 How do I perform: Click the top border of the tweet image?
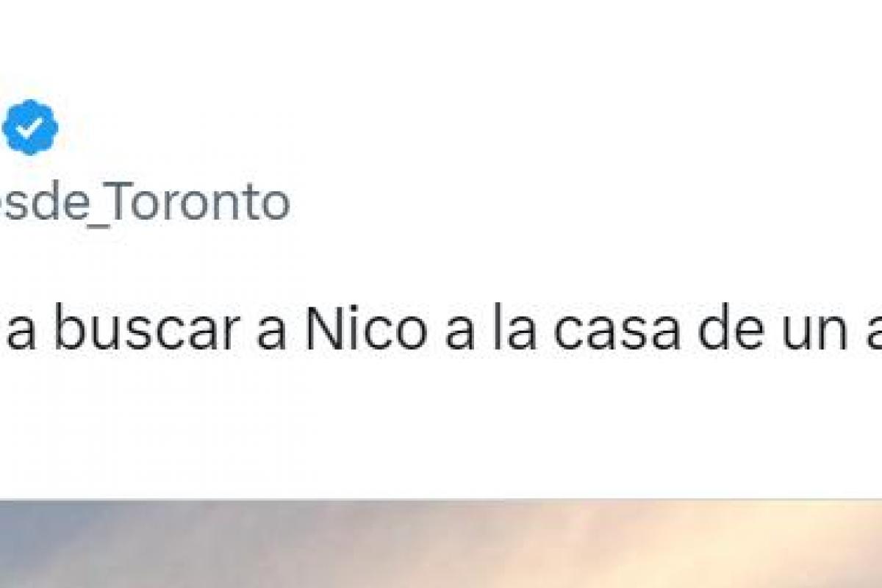441,500
